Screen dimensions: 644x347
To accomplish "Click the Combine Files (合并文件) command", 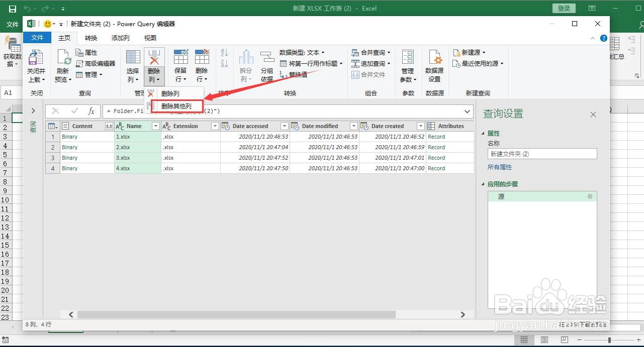I will click(368, 74).
